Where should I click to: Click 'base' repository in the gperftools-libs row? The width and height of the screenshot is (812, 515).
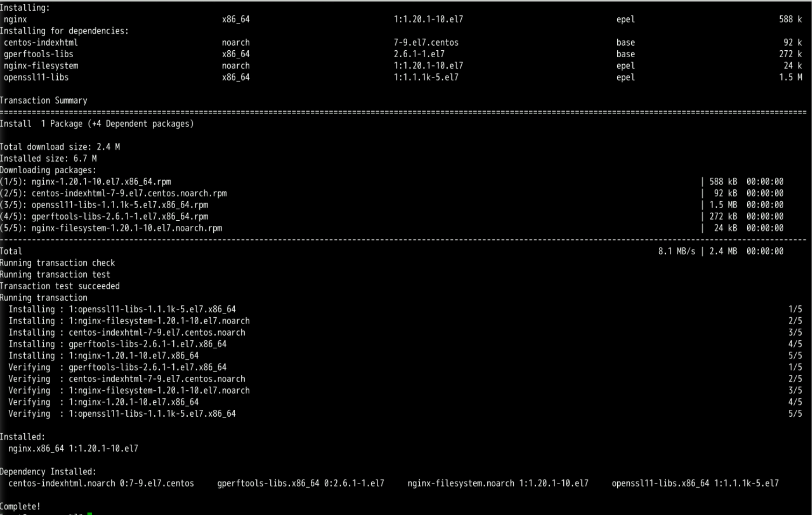[x=625, y=54]
